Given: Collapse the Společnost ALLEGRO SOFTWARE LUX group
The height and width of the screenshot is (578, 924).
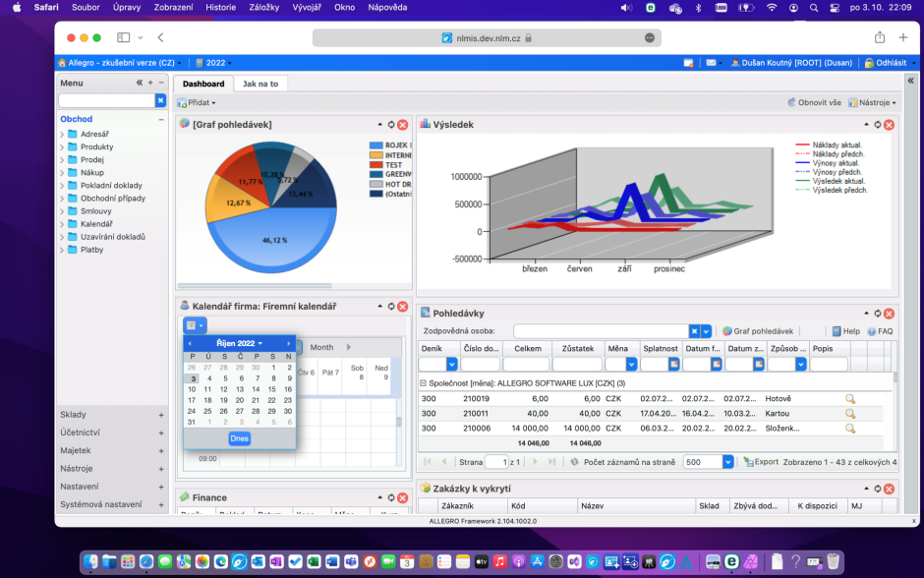Looking at the screenshot, I should click(x=423, y=383).
